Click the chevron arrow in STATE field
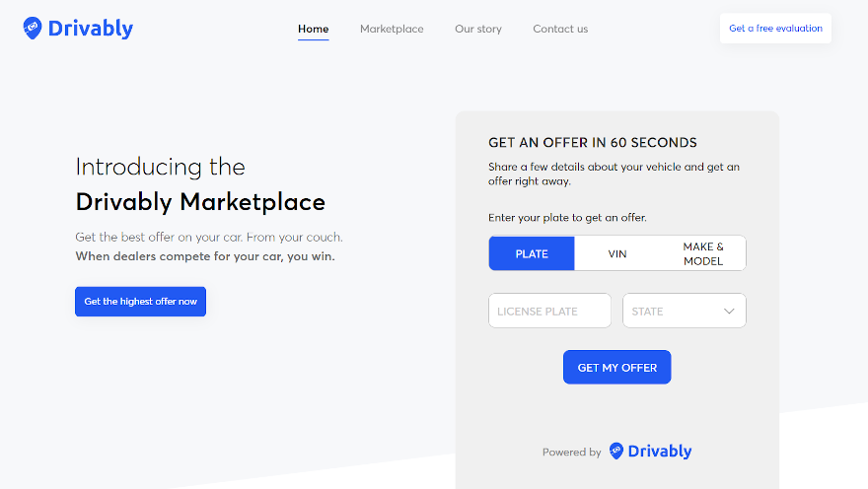 pyautogui.click(x=729, y=312)
